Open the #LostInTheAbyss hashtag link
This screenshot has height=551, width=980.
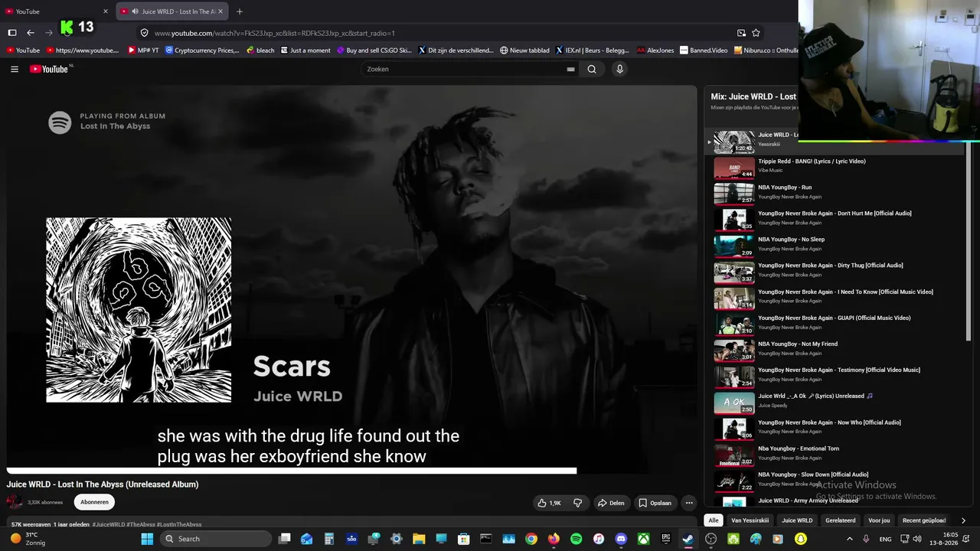(179, 525)
